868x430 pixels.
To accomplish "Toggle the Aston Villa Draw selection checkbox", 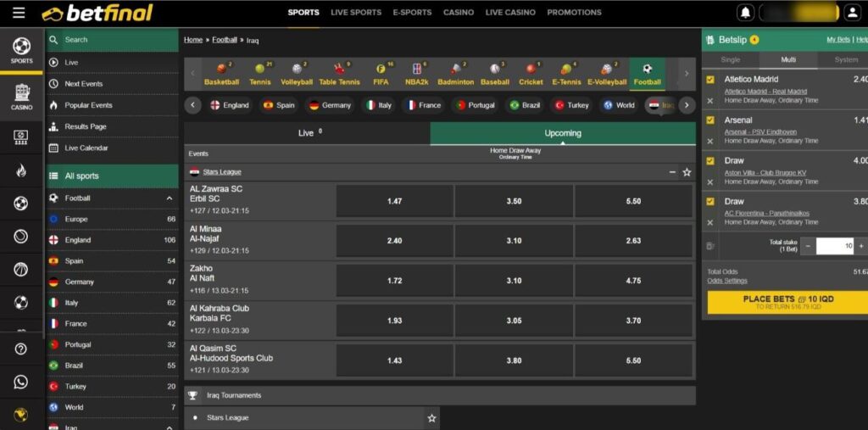I will [710, 160].
